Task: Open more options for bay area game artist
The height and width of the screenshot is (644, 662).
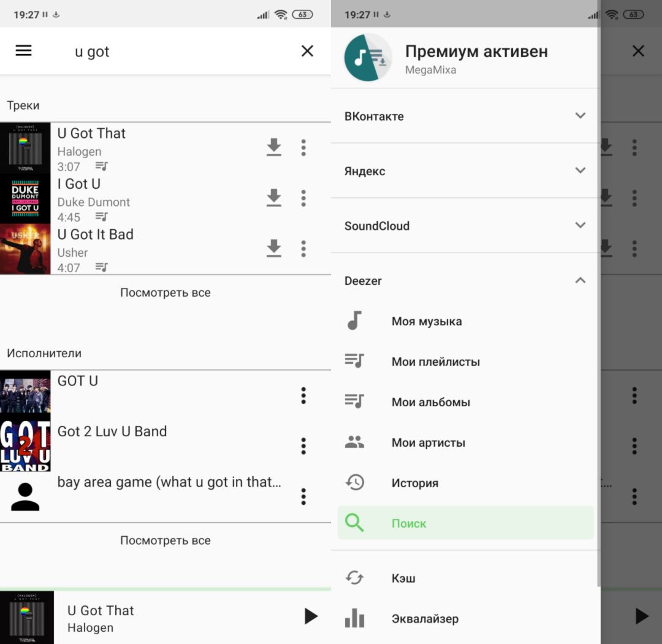Action: point(303,497)
